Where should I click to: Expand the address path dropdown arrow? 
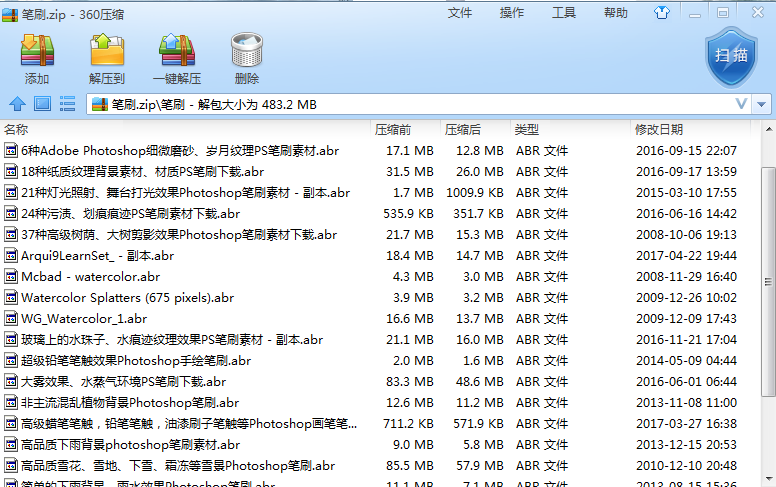[x=763, y=104]
